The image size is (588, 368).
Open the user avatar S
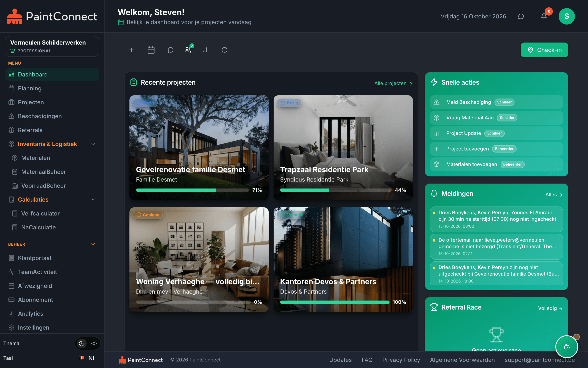[x=567, y=16]
